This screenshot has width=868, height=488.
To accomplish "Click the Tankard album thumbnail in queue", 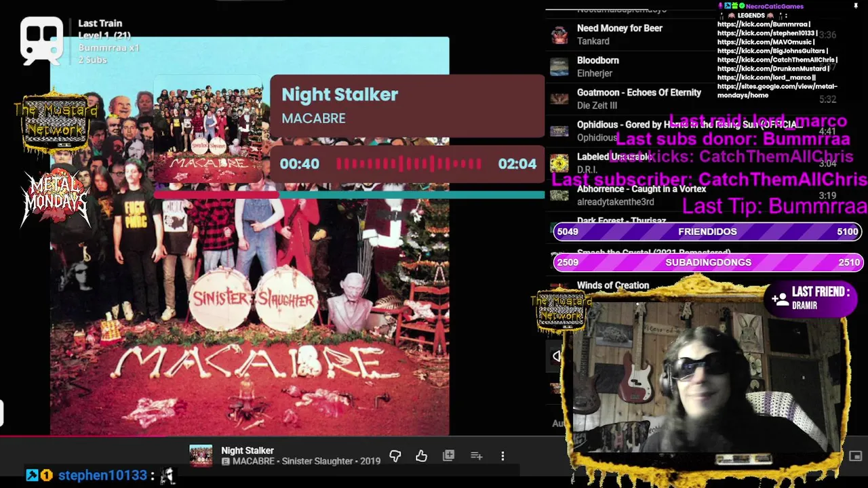I will pyautogui.click(x=559, y=35).
